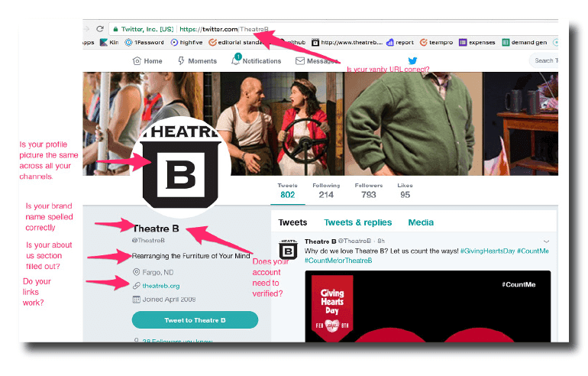Open the expenses bookmark
This screenshot has height=376, width=588.
477,42
